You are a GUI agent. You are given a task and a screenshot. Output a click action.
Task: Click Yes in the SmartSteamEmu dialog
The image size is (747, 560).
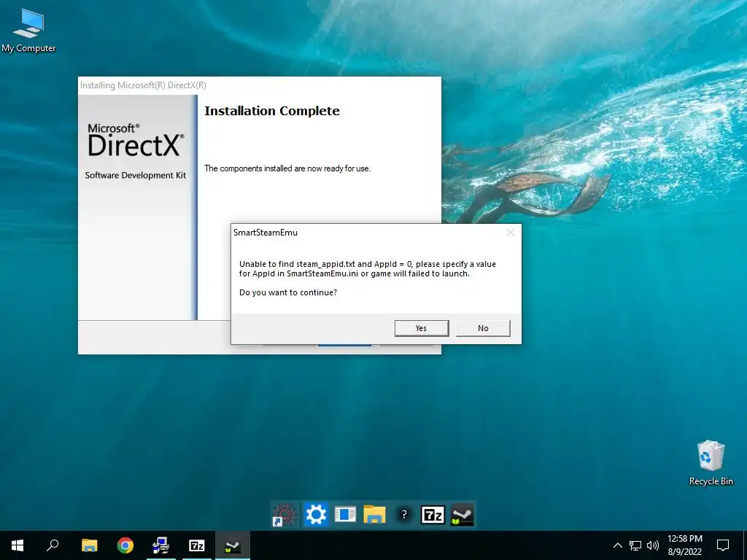coord(422,328)
